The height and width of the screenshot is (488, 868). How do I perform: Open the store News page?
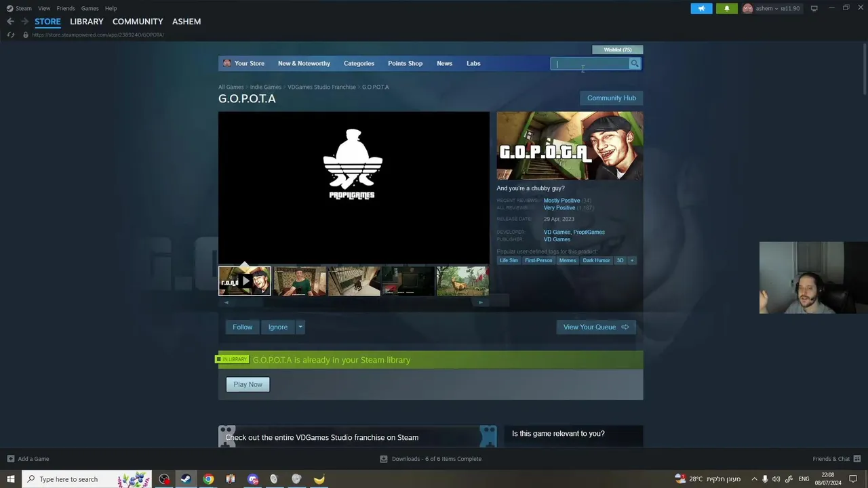coord(444,64)
